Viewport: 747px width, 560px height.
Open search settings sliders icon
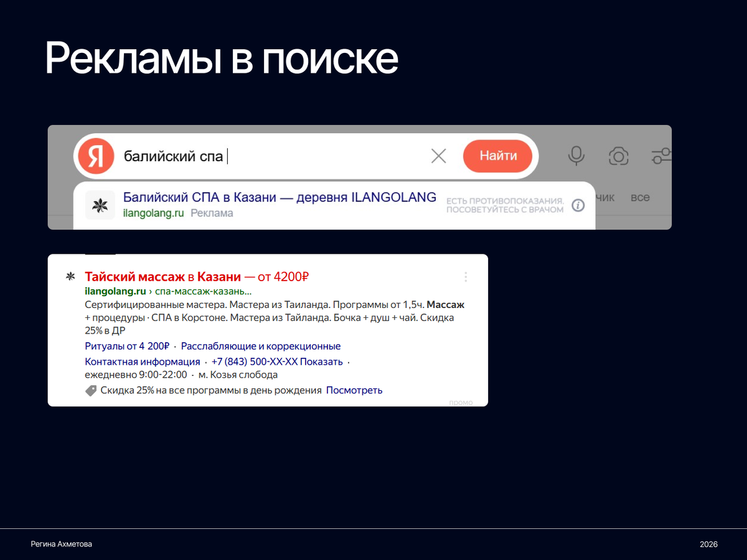pos(661,156)
